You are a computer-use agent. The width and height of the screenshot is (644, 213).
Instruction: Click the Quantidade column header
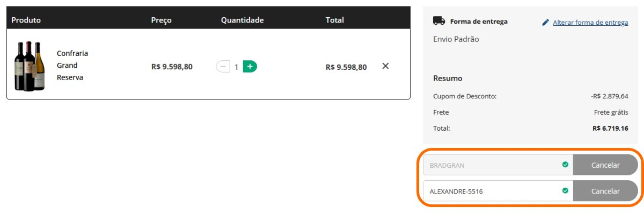pos(242,20)
